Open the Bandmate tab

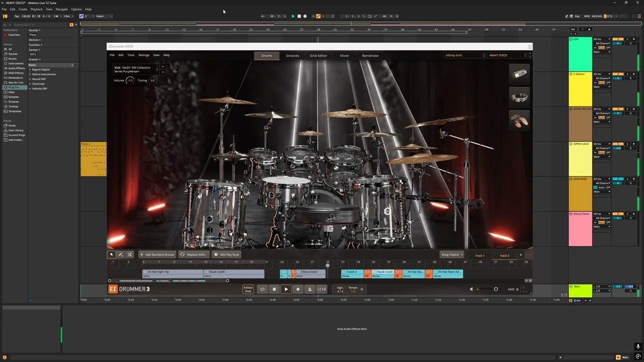click(x=370, y=55)
